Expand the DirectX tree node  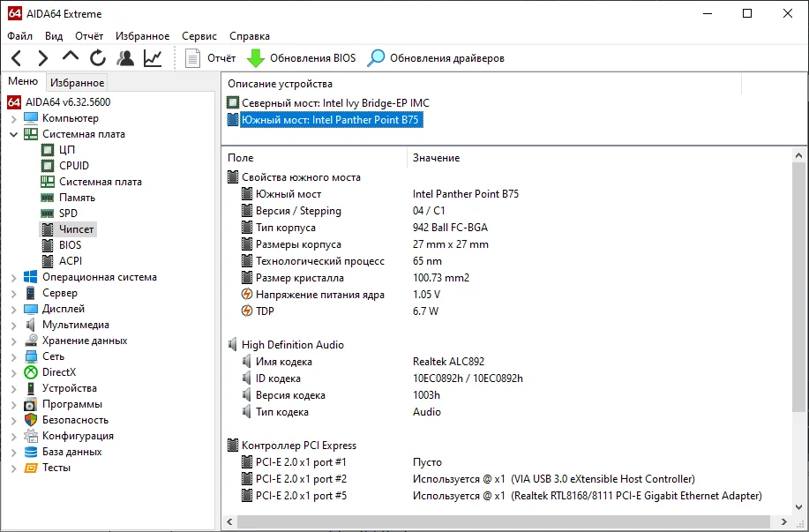(13, 373)
